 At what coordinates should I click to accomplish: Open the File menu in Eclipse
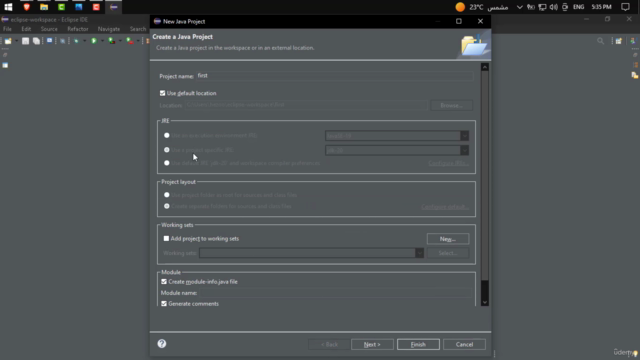tap(7, 29)
